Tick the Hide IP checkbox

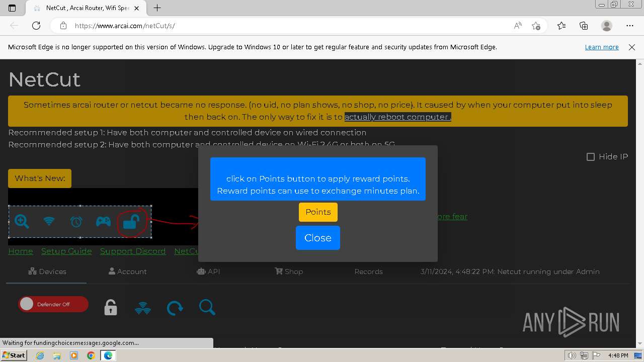coord(591,157)
